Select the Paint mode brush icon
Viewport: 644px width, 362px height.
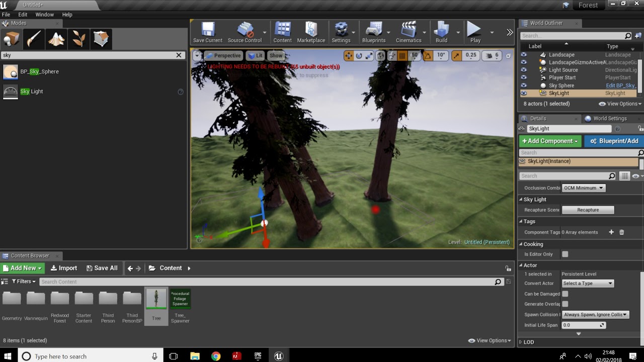(34, 39)
